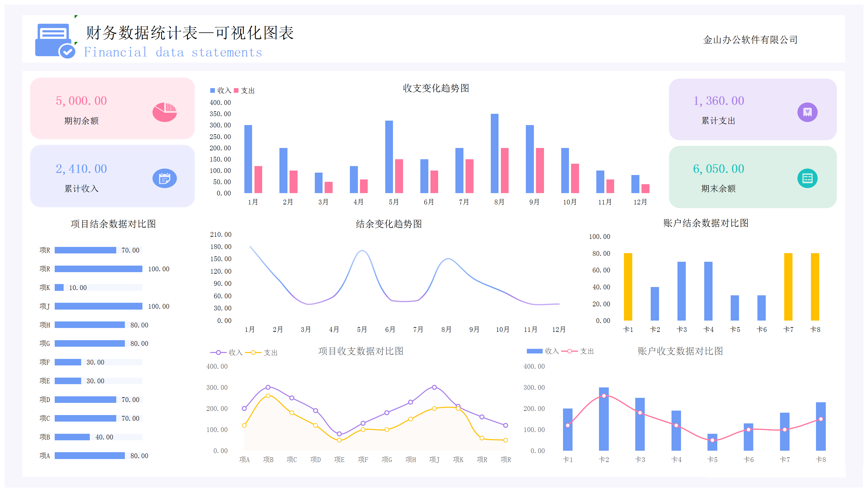The image size is (868, 492).
Task: Click the blue calendar note icon
Action: coord(165,179)
